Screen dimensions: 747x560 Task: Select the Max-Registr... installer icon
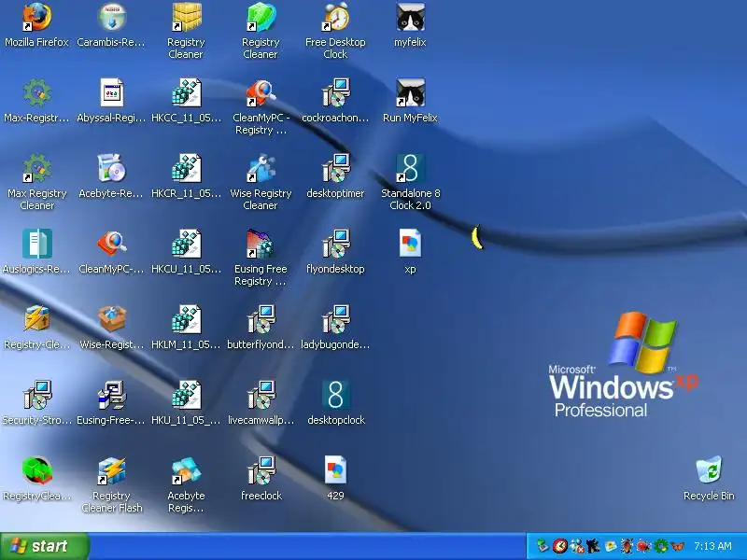click(36, 92)
